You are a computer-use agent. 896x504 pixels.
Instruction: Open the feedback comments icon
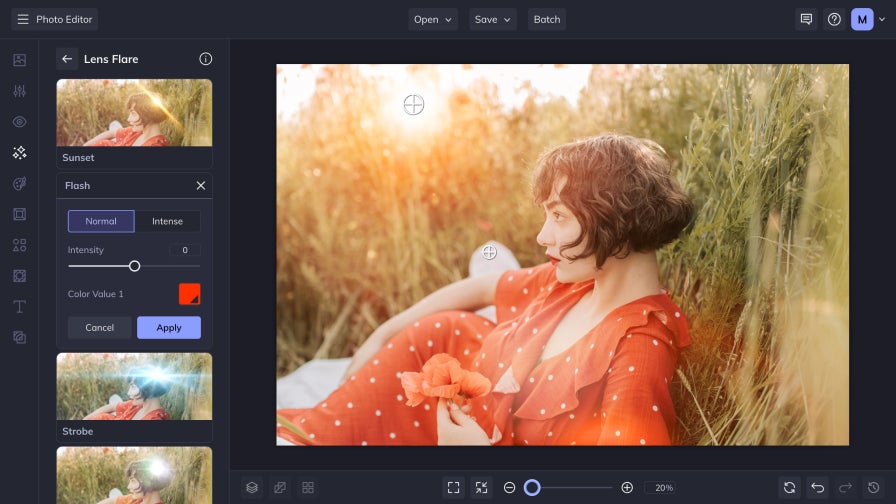(x=806, y=19)
